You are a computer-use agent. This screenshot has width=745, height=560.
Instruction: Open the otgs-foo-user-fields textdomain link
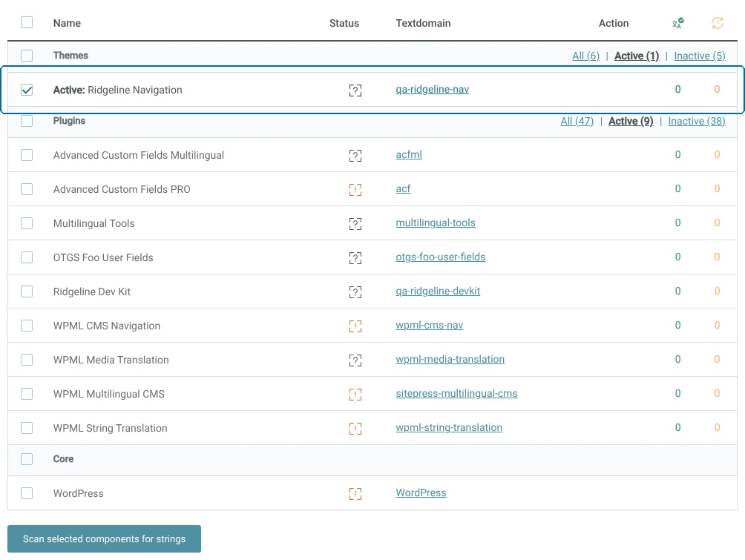(x=441, y=257)
